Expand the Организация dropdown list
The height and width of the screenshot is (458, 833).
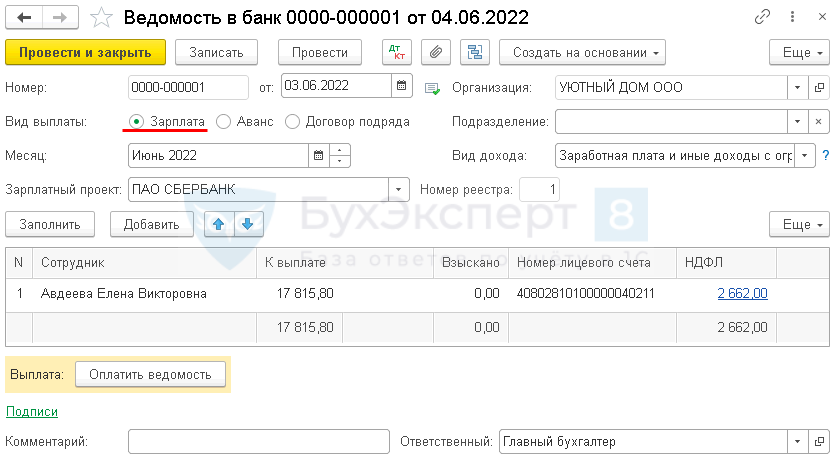(797, 87)
